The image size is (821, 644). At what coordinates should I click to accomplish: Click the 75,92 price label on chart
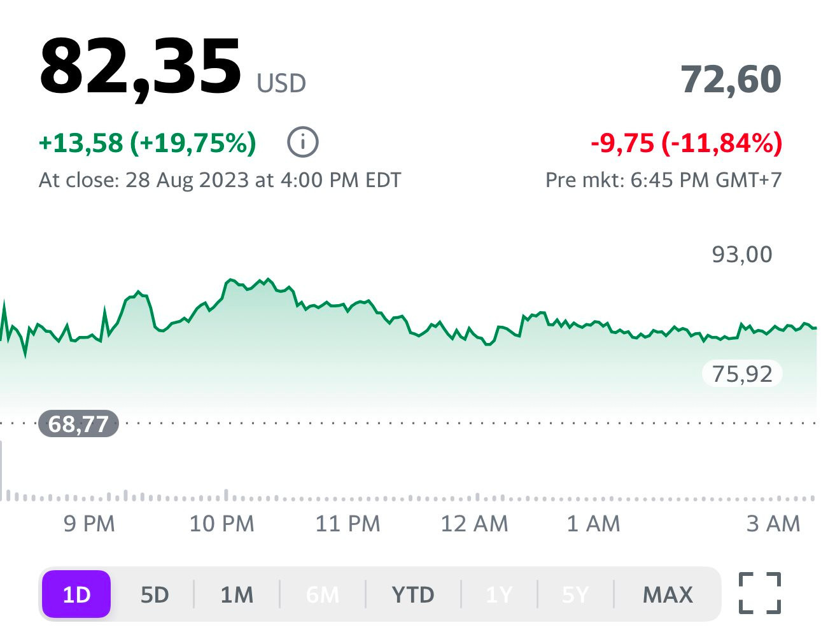coord(742,374)
